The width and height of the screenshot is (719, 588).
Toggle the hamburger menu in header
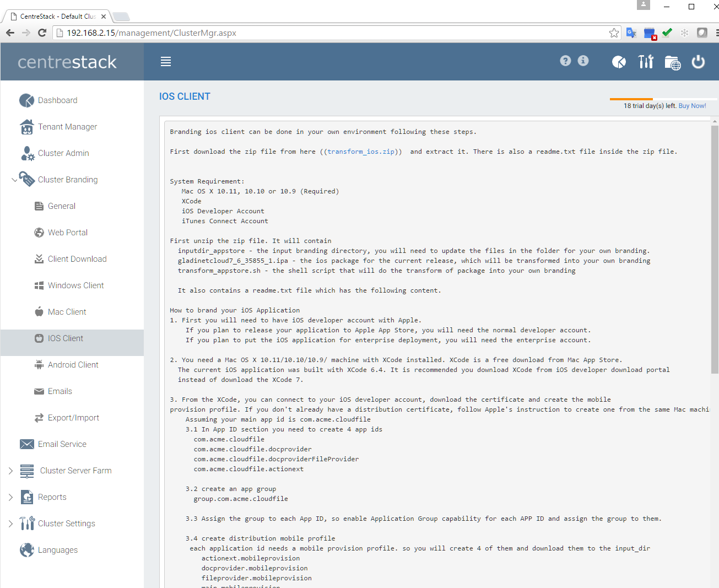click(x=166, y=62)
